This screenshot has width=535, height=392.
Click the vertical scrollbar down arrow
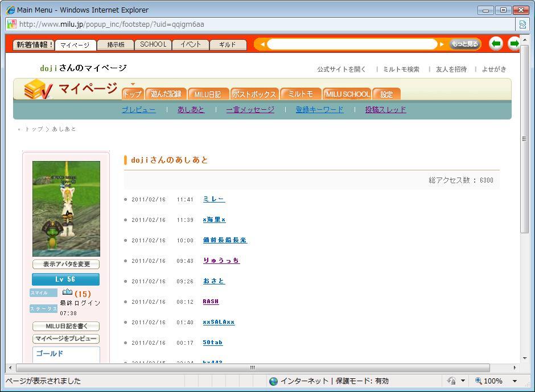click(x=524, y=358)
